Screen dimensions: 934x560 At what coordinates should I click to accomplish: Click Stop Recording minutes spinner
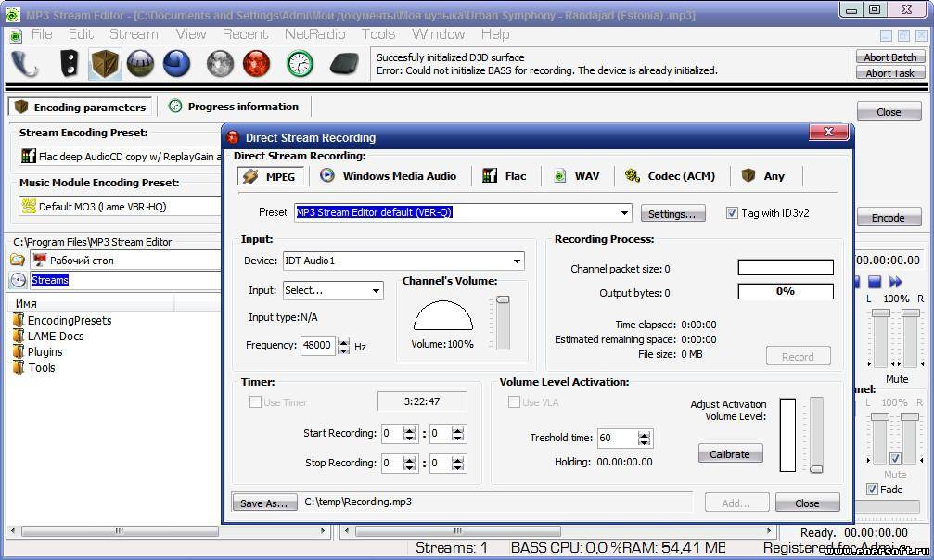click(457, 463)
